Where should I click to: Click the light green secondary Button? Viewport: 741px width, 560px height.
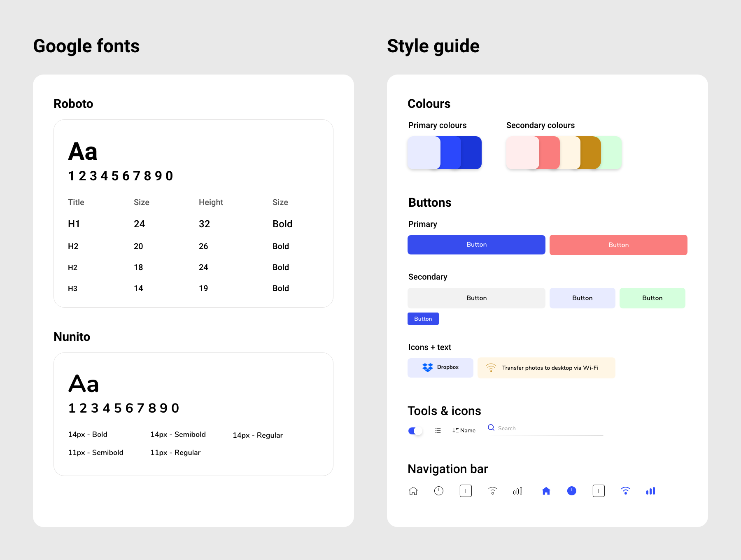click(x=652, y=298)
